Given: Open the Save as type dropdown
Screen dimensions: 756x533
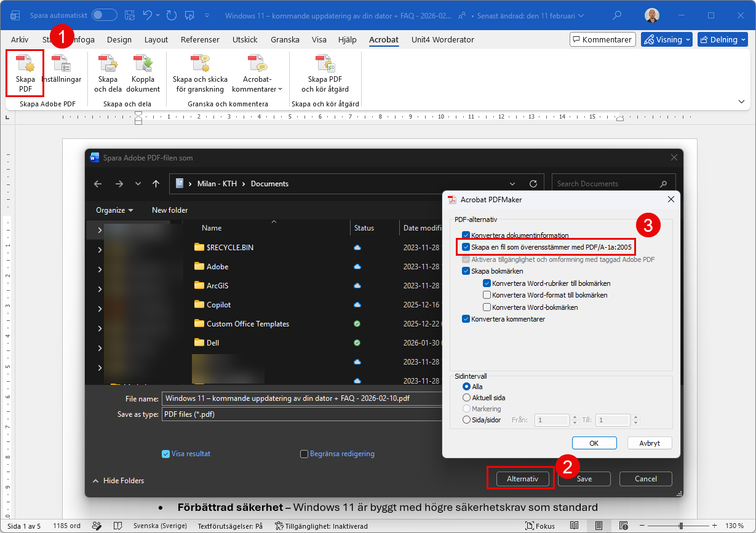Looking at the screenshot, I should [x=301, y=414].
